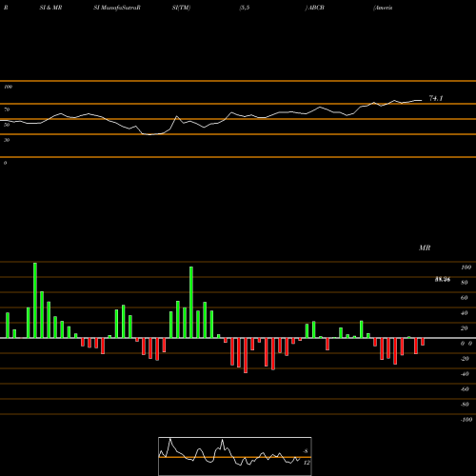This screenshot has width=476, height=476.
Task: Click the '-8' value in mini chart
Action: (306, 451)
